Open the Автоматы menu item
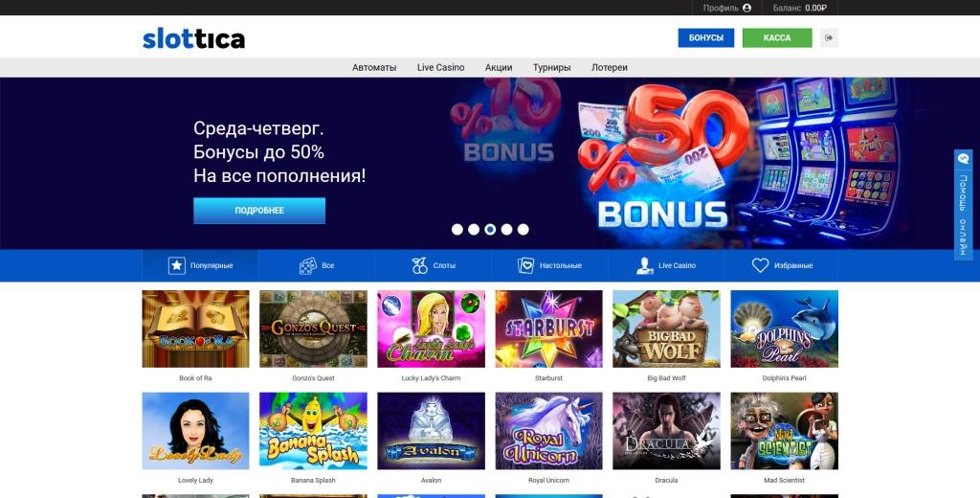Image resolution: width=980 pixels, height=498 pixels. [374, 68]
